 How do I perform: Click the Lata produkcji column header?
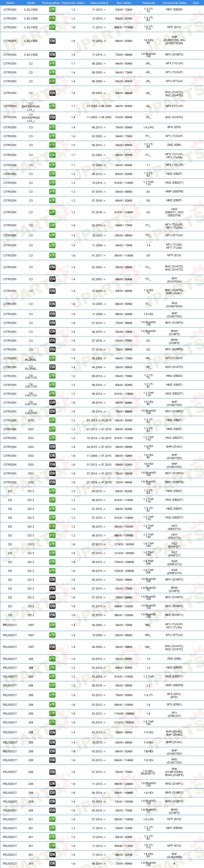[x=99, y=3]
